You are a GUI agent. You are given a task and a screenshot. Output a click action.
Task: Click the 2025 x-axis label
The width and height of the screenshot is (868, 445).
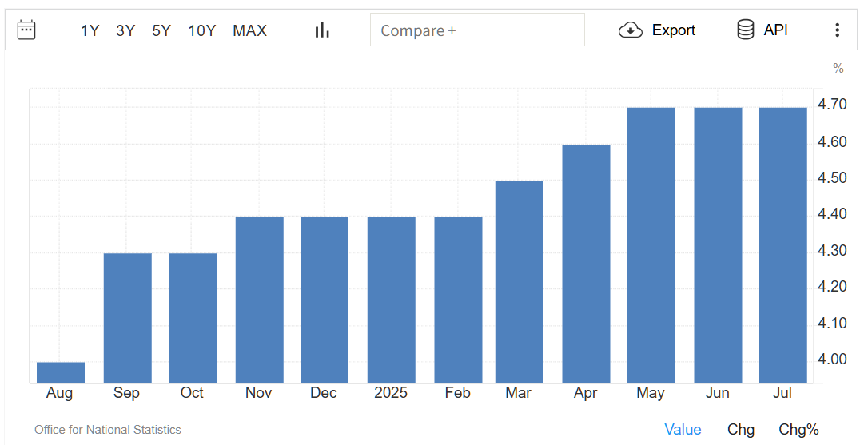pos(391,393)
